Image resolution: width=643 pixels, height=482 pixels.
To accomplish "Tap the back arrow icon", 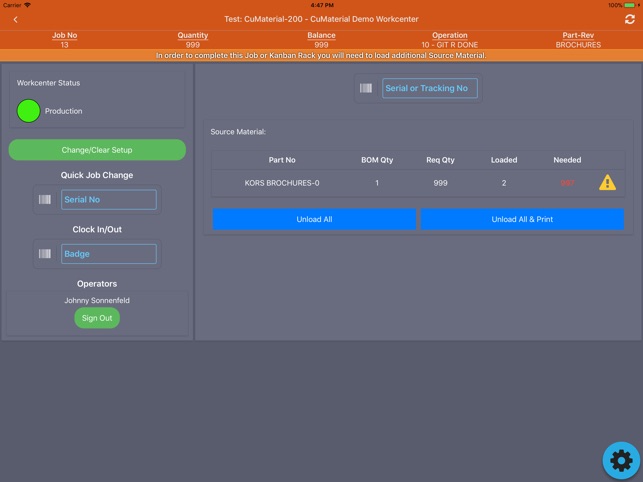I will tap(16, 19).
